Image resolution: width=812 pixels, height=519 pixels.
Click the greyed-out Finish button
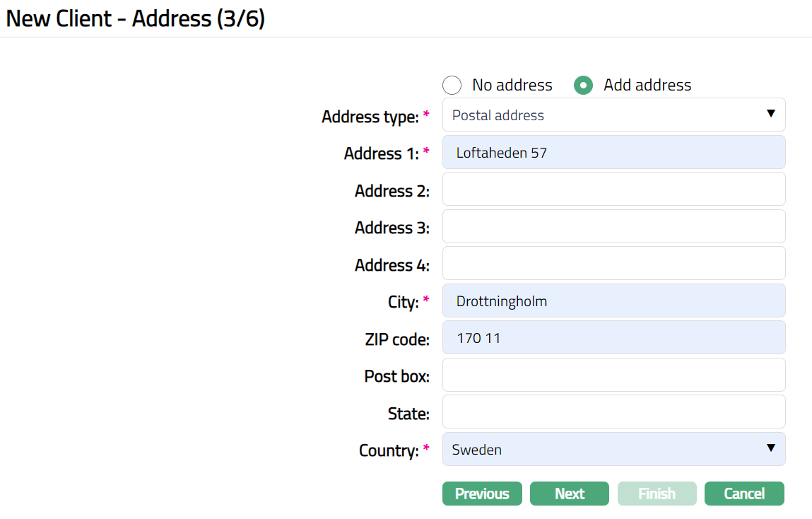coord(657,494)
